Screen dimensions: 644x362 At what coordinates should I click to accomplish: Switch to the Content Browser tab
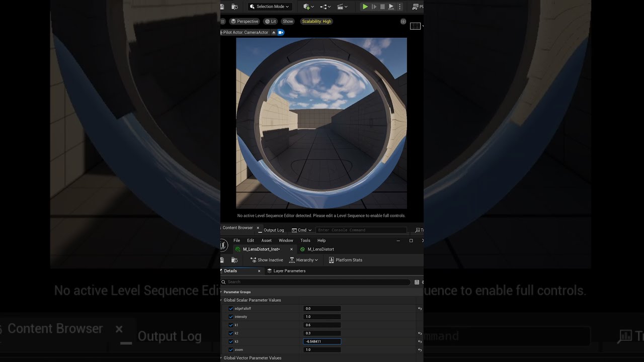tap(237, 228)
